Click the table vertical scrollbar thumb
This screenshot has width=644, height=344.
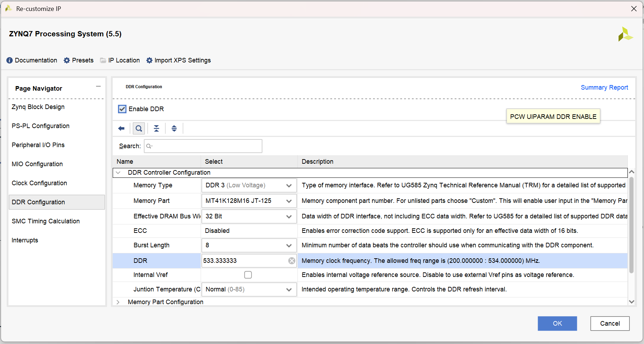coord(632,225)
